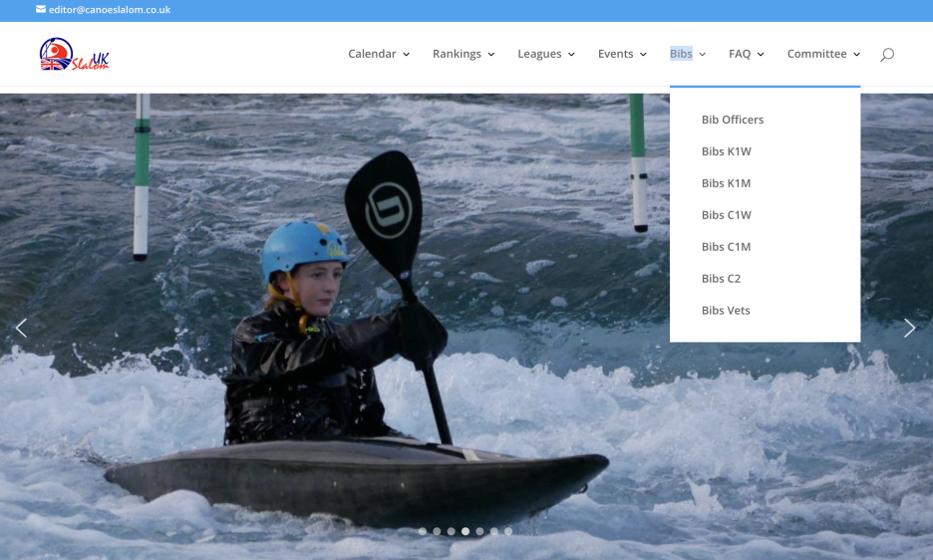Choose Bib Officers from Bibs menu
933x560 pixels.
tap(733, 120)
